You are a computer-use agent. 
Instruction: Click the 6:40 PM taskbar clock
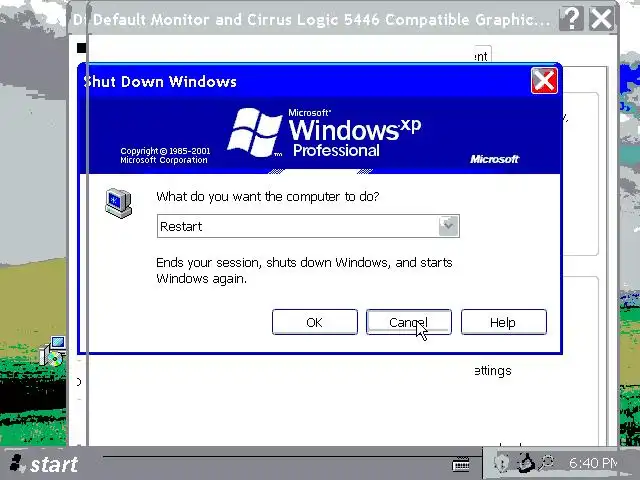point(593,463)
